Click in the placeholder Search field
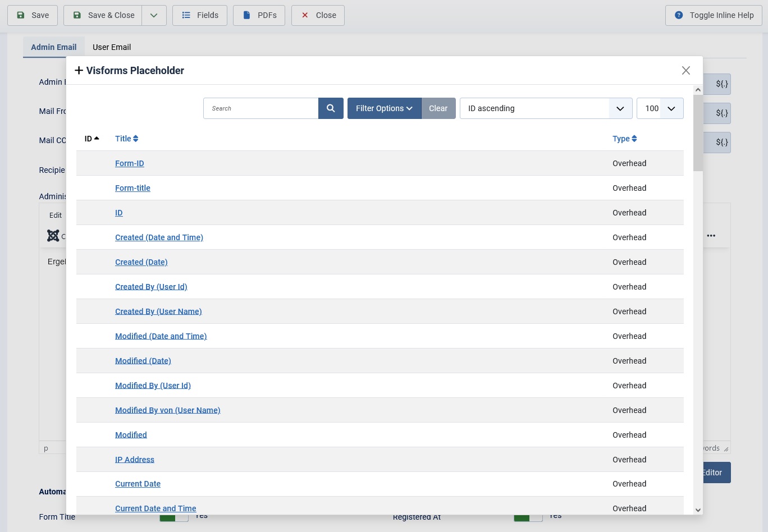The height and width of the screenshot is (532, 768). (x=261, y=108)
